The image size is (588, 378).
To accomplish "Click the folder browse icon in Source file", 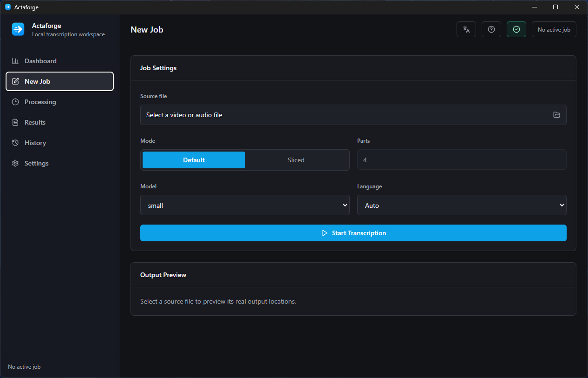I will [x=557, y=115].
